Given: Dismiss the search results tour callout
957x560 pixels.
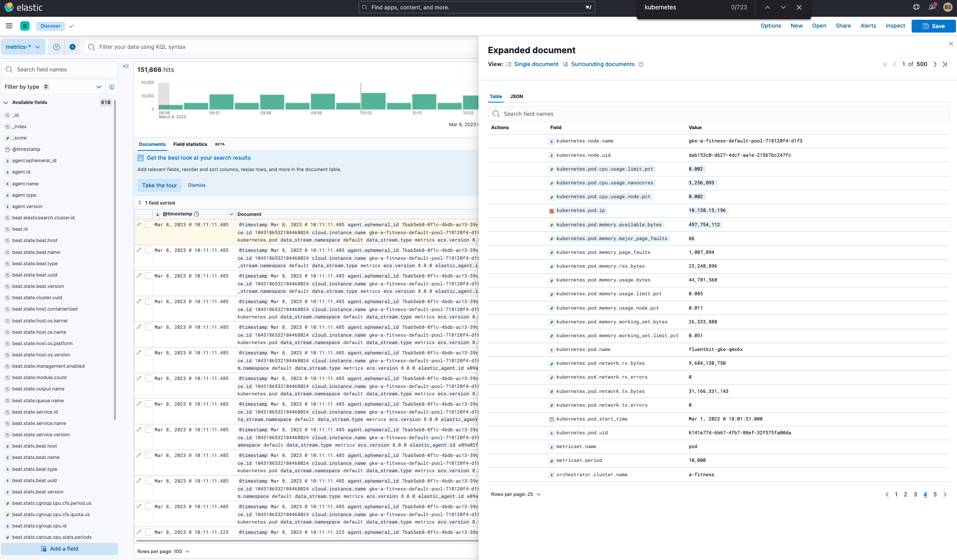Looking at the screenshot, I should [196, 185].
